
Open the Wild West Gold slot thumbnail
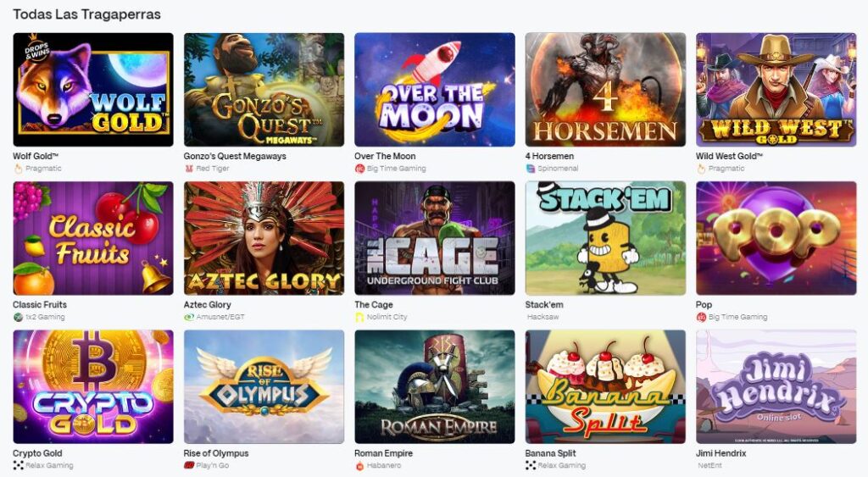(x=776, y=90)
